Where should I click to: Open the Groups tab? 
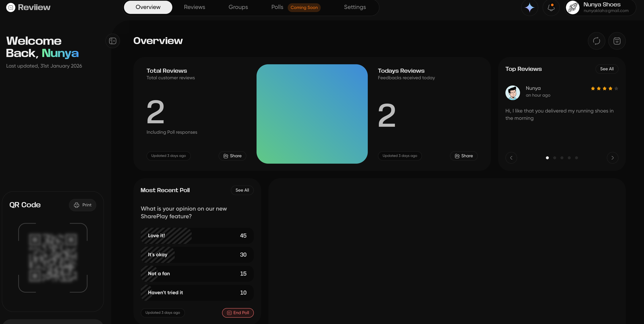click(238, 7)
